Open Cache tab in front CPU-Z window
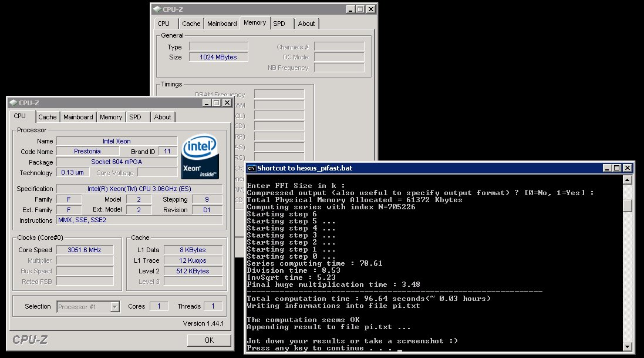This screenshot has width=644, height=358. pos(47,118)
